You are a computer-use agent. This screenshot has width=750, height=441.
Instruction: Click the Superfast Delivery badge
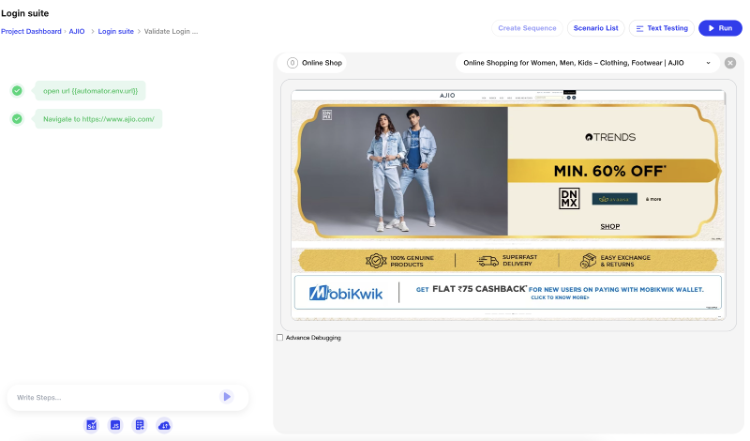click(507, 261)
